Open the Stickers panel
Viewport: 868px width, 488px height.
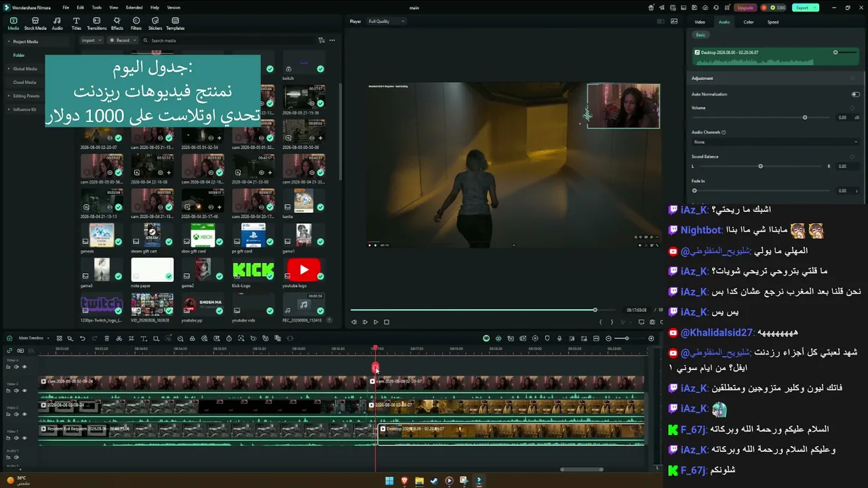[155, 24]
